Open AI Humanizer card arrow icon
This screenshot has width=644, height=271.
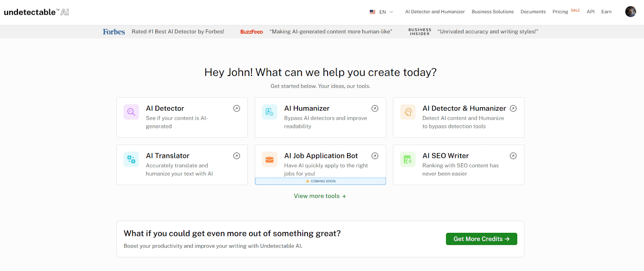coord(375,109)
